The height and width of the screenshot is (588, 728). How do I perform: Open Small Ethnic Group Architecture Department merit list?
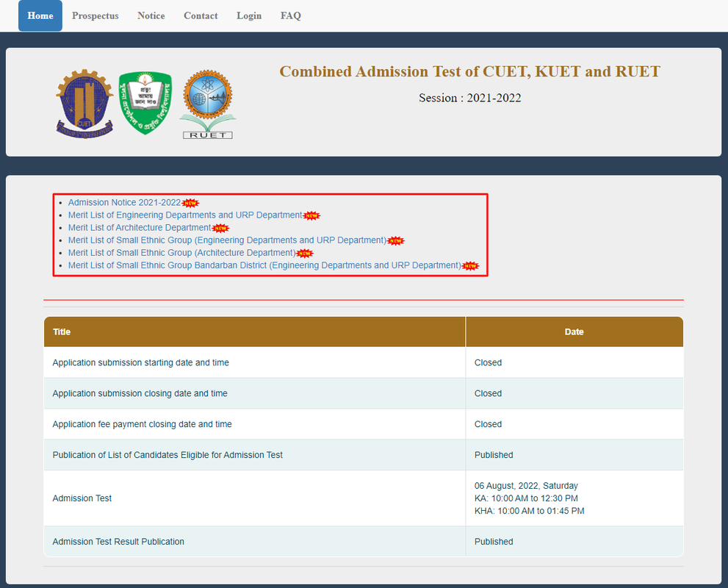point(182,253)
